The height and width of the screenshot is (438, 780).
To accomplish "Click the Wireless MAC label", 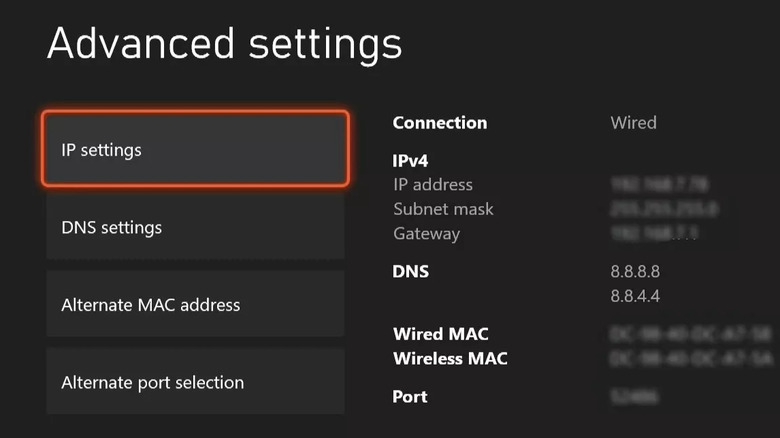I will tap(450, 358).
